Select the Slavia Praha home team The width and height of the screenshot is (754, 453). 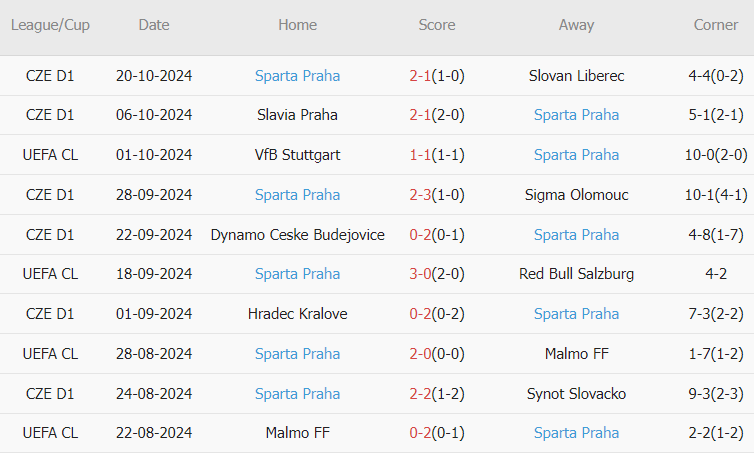[x=297, y=115]
